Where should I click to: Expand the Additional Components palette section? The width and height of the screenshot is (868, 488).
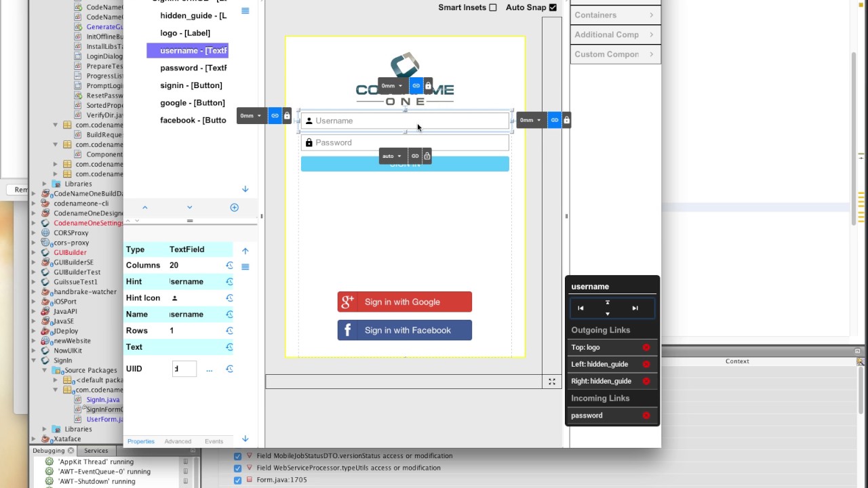[x=615, y=35]
